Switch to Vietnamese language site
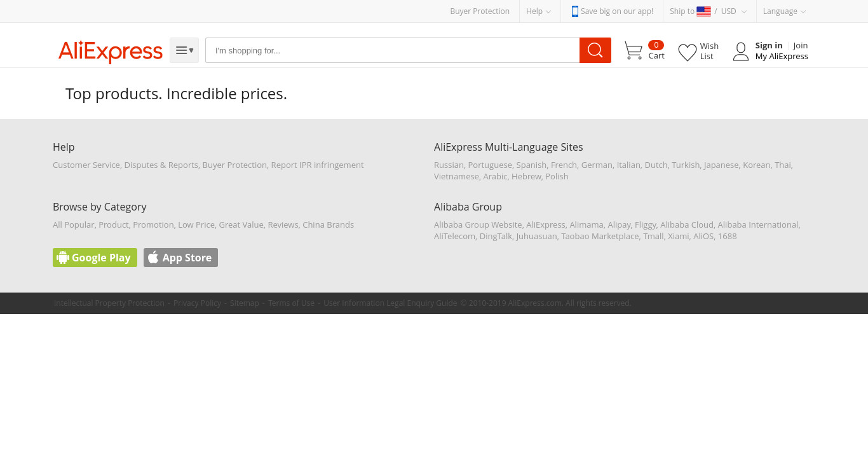 click(x=456, y=176)
